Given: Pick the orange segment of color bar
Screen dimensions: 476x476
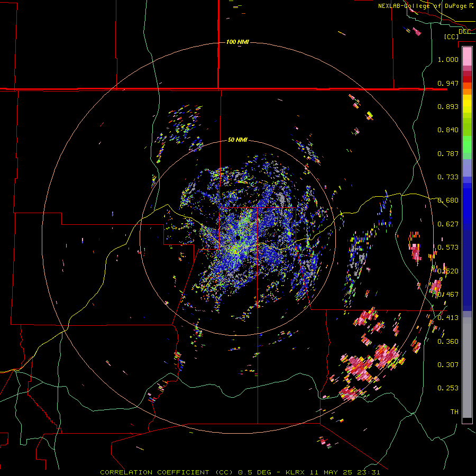Looking at the screenshot, I should (467, 91).
